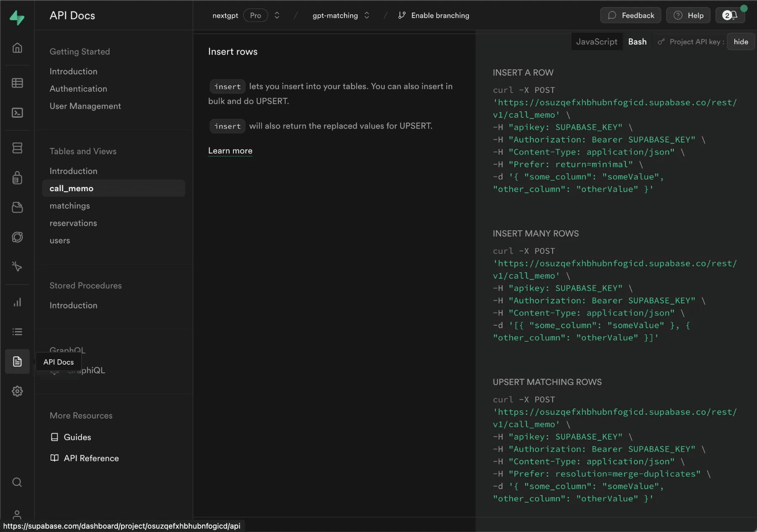Image resolution: width=757 pixels, height=532 pixels.
Task: Open project Settings gear icon
Action: [17, 391]
